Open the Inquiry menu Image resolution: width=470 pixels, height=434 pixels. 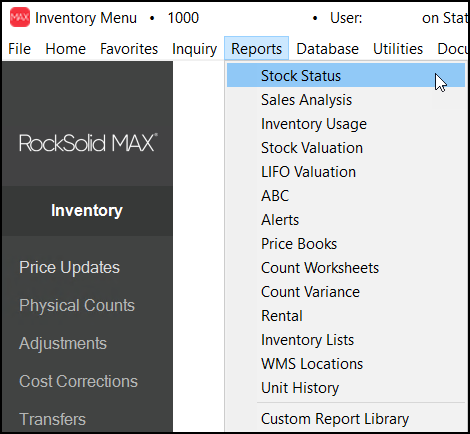click(x=194, y=49)
